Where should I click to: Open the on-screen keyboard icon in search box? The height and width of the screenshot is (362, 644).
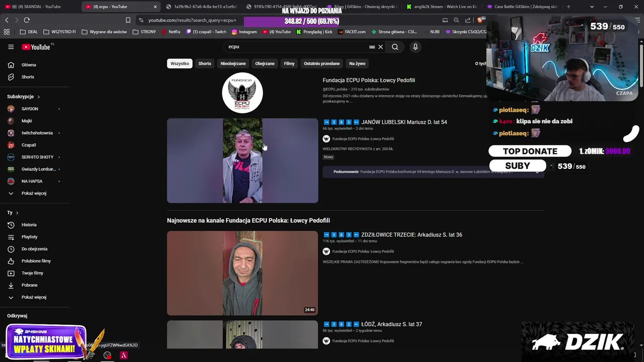point(372,47)
